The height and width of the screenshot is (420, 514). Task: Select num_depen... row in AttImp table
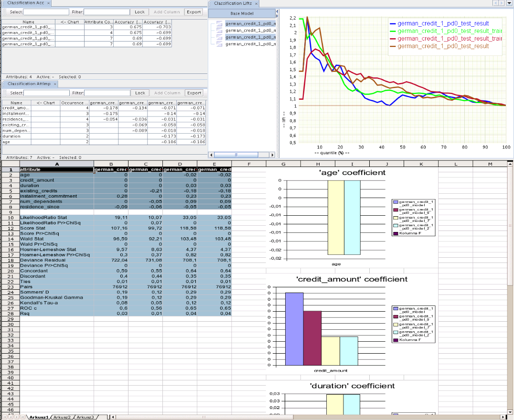[x=104, y=130]
